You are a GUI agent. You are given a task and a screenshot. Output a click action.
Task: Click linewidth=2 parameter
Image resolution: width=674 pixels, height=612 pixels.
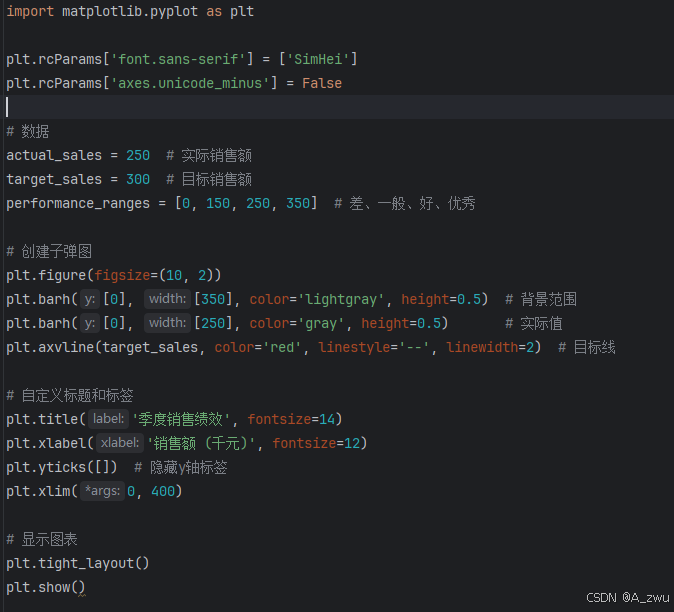click(490, 347)
